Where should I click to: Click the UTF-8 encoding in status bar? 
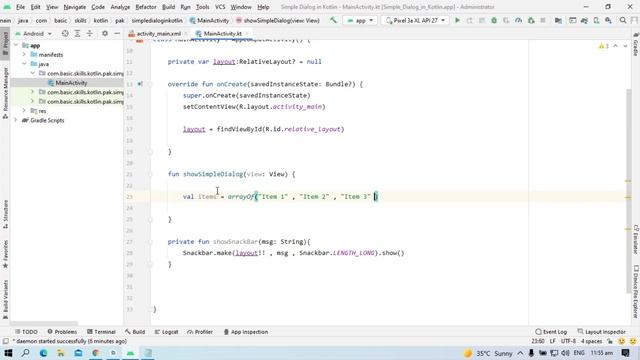568,341
